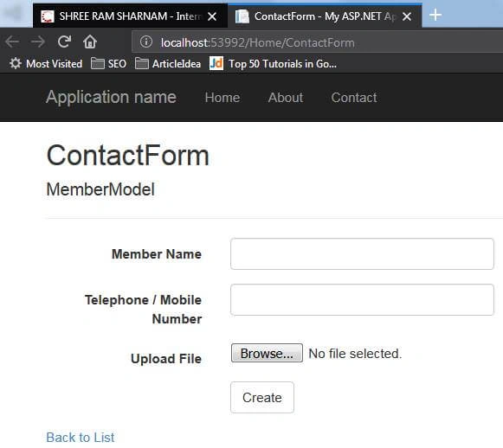Screen dimensions: 503x448
Task: Click the Application name brand link
Action: pyautogui.click(x=111, y=97)
